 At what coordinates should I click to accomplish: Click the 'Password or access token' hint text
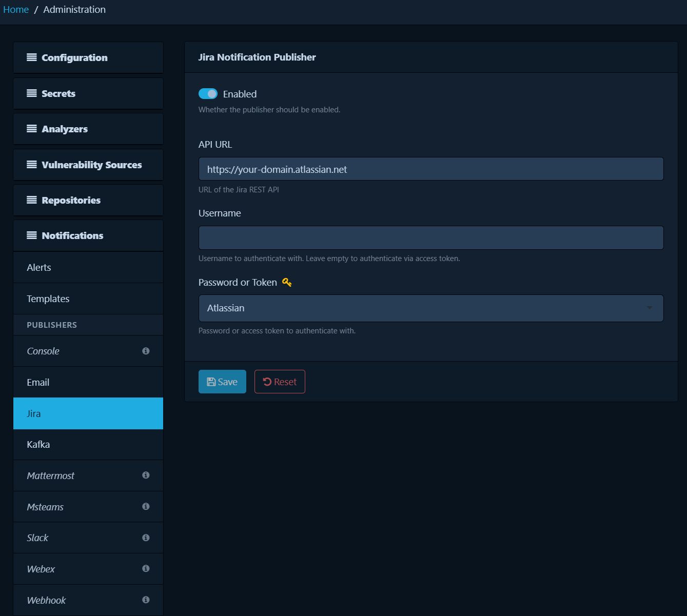[x=277, y=331]
